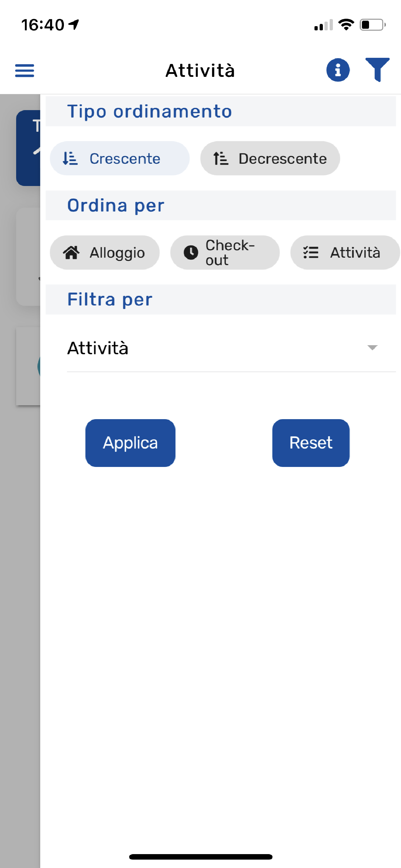Choose Attività as the sort field chip
The image size is (401, 868).
click(345, 253)
